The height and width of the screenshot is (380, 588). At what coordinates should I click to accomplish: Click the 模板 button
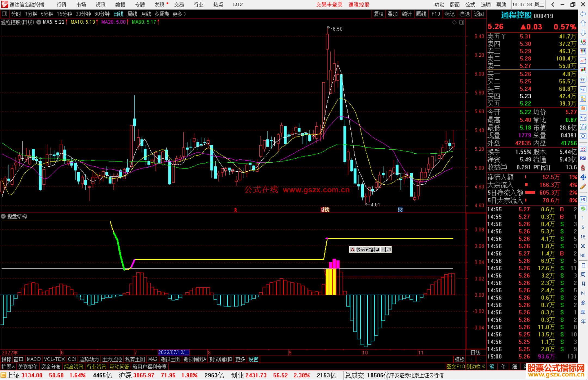pyautogui.click(x=460, y=359)
